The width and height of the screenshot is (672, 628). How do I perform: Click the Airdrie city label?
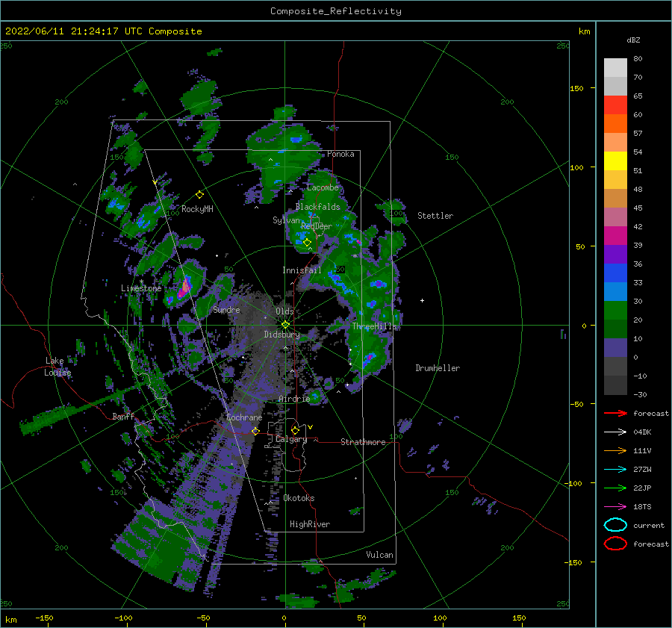294,399
